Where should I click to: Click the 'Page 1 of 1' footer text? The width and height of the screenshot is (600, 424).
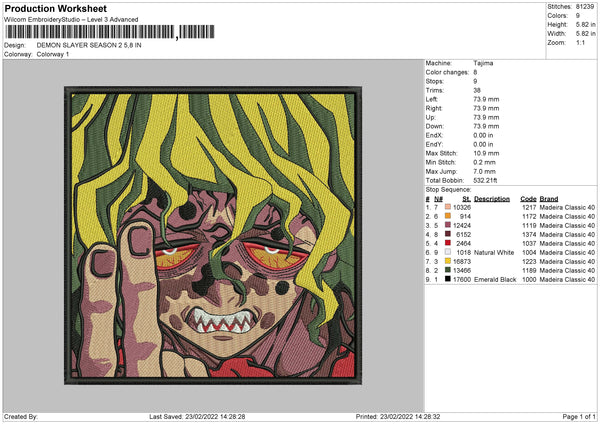pyautogui.click(x=579, y=416)
